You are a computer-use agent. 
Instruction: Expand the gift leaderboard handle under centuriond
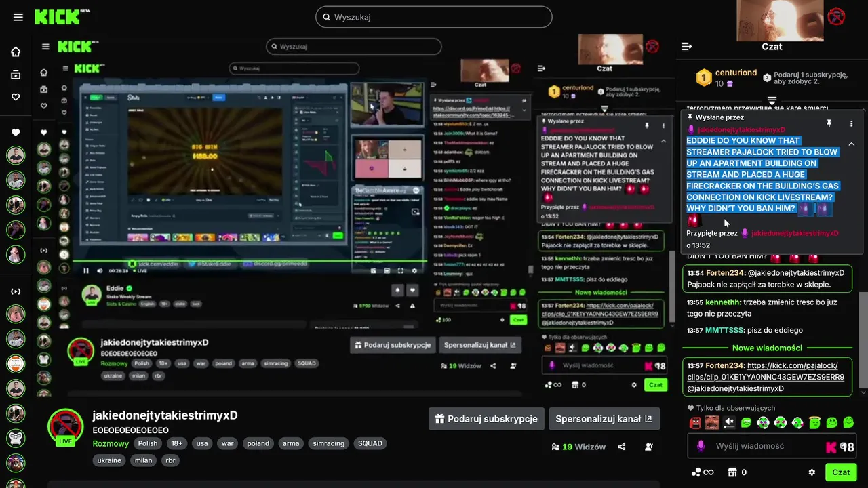pos(772,100)
